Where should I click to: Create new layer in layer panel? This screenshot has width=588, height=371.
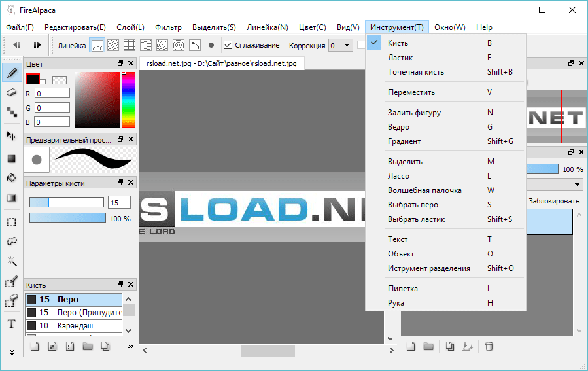(x=411, y=346)
